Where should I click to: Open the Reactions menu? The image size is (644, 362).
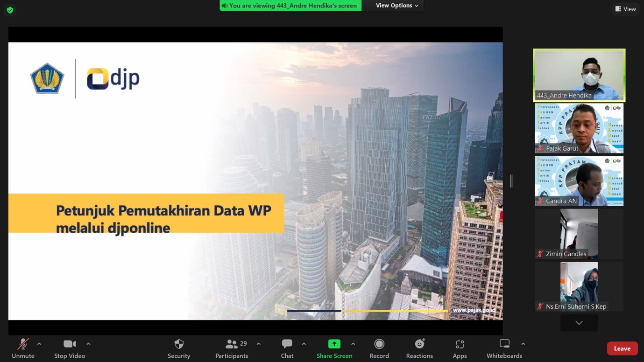pos(419,348)
